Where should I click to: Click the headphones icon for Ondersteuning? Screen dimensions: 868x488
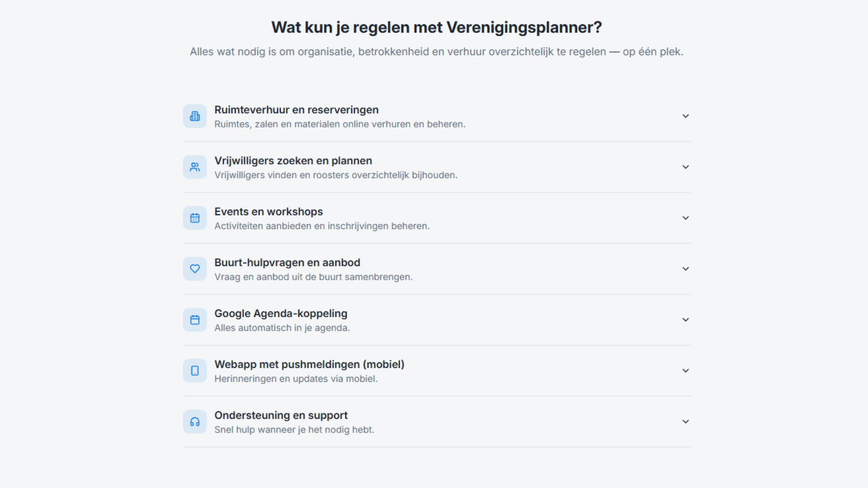pyautogui.click(x=195, y=422)
